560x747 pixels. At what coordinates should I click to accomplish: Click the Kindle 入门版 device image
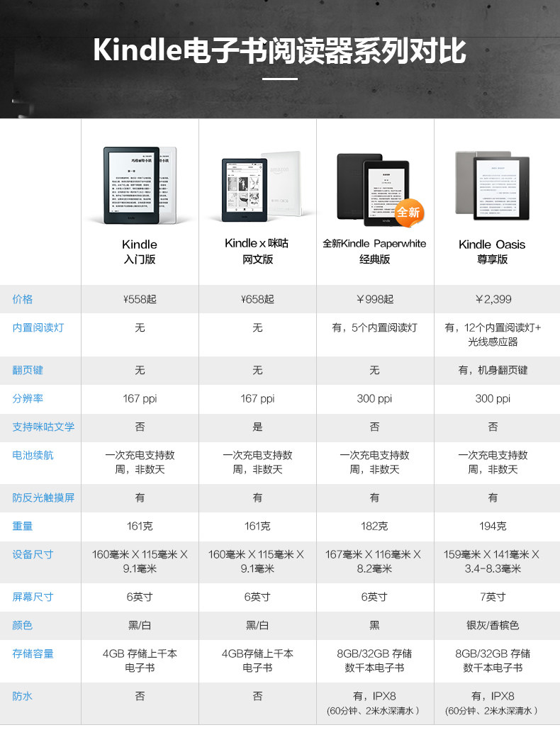tap(140, 185)
